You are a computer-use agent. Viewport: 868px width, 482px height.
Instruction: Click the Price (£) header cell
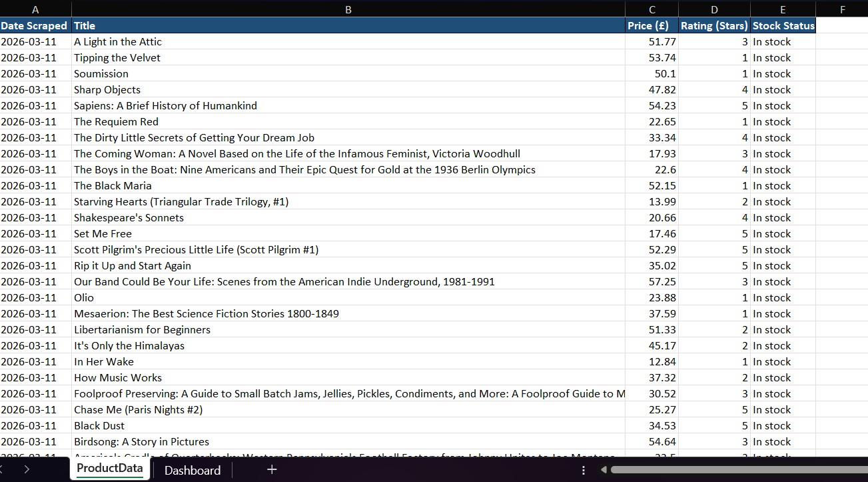tap(652, 25)
